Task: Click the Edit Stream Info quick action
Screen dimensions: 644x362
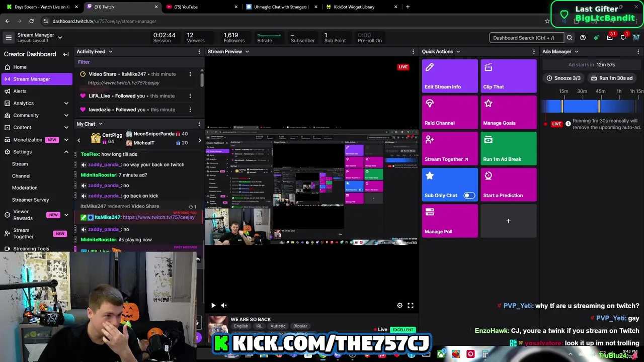Action: pyautogui.click(x=450, y=76)
